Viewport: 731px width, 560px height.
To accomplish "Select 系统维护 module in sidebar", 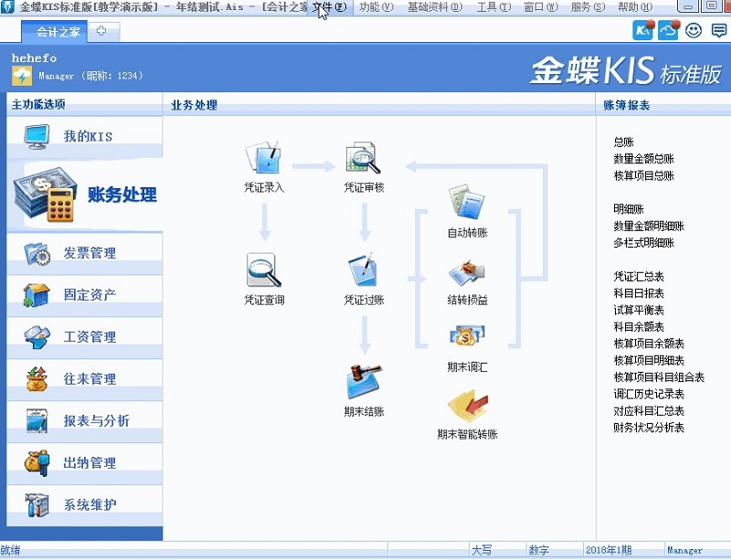I will click(x=85, y=504).
